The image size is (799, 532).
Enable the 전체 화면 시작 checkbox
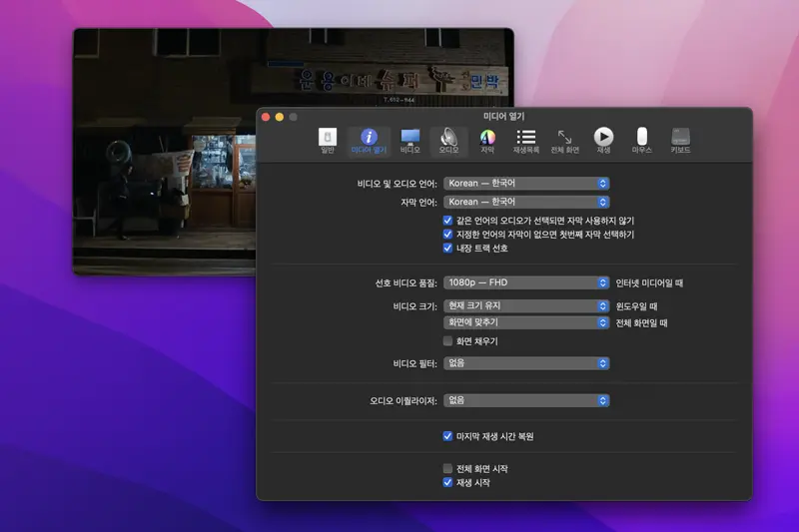click(448, 468)
